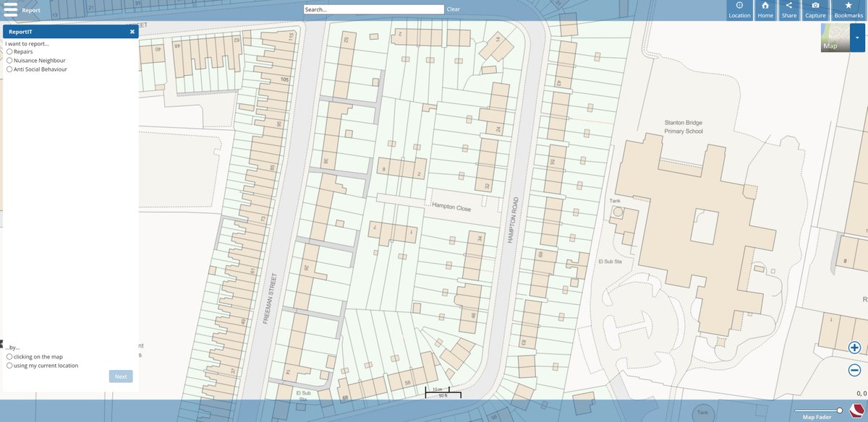This screenshot has width=868, height=422.
Task: Open Bookmarks via the star icon
Action: coord(846,9)
